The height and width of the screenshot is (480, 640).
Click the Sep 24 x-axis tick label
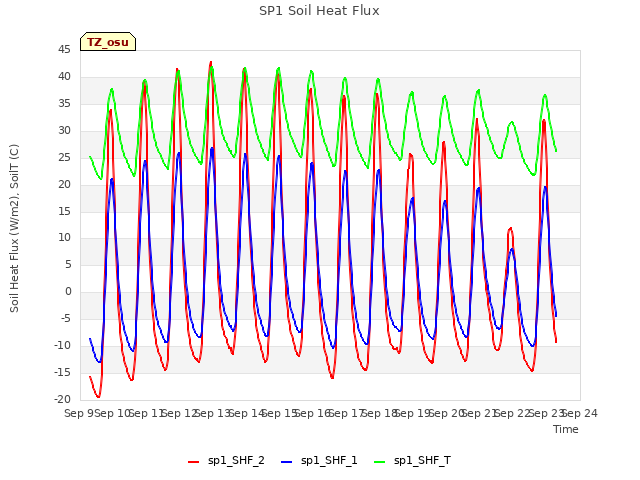pos(580,413)
